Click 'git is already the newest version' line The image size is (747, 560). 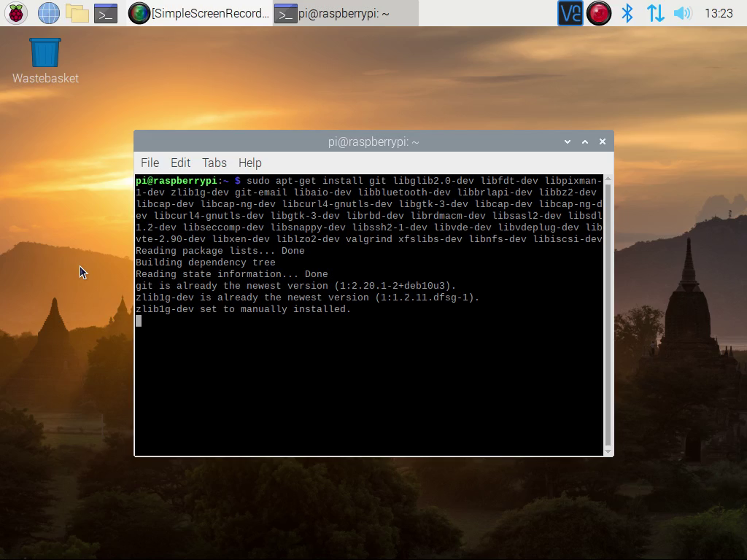pyautogui.click(x=296, y=286)
